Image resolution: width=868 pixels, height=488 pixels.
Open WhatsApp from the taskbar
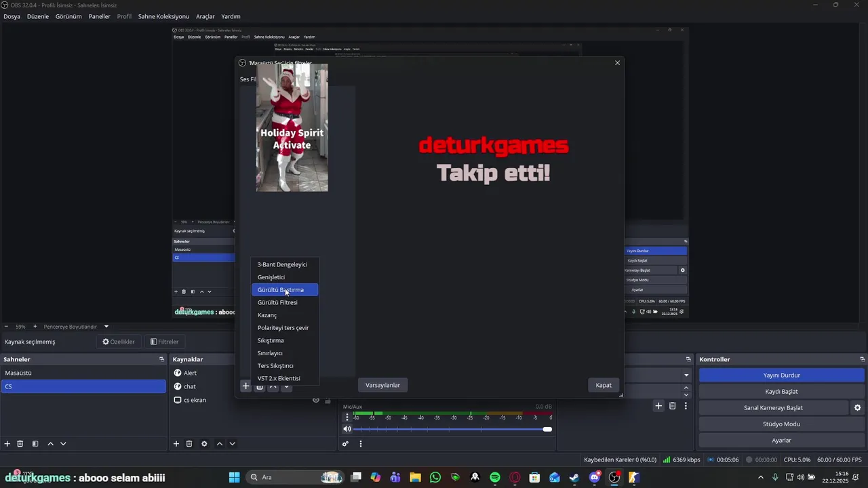click(435, 477)
